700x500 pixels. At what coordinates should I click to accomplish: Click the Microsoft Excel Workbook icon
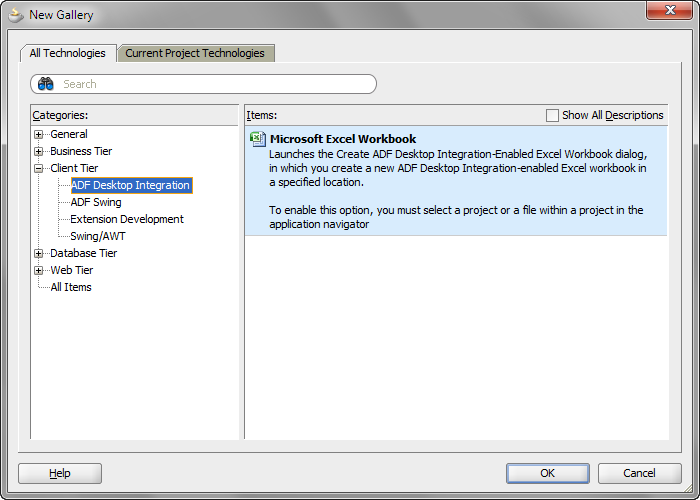tap(258, 139)
